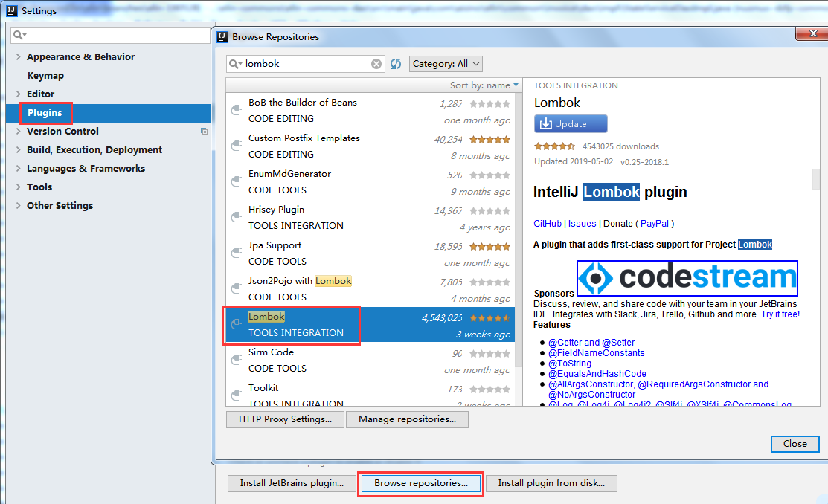828x504 pixels.
Task: Click plugin icon beside Sirm Code
Action: point(237,359)
